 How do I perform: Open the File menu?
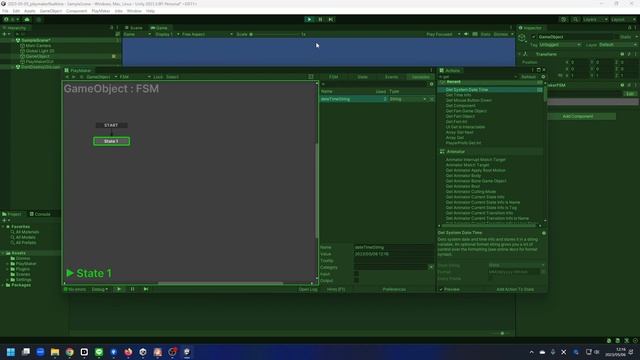[5, 11]
